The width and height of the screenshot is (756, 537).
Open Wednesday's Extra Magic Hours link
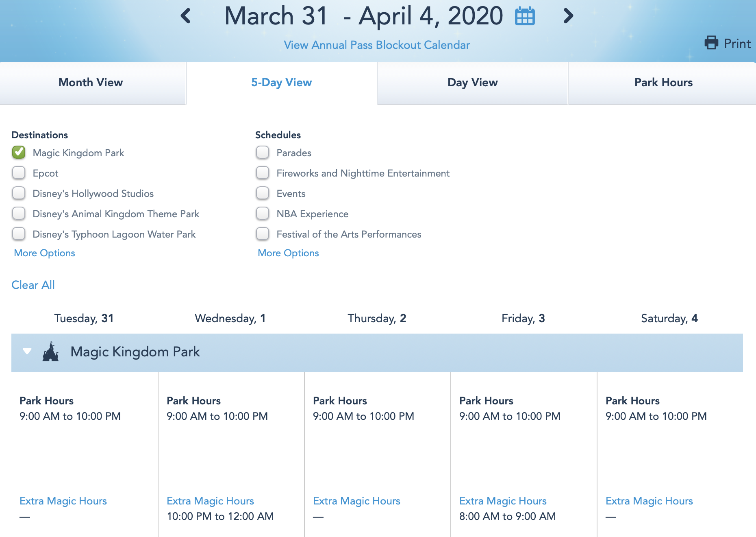pyautogui.click(x=210, y=501)
